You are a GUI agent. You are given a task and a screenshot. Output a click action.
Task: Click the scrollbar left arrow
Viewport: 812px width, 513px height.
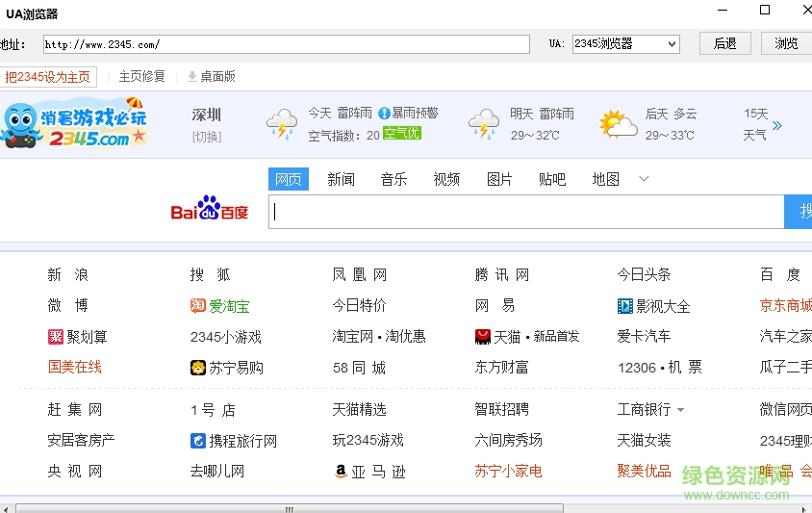click(5, 509)
